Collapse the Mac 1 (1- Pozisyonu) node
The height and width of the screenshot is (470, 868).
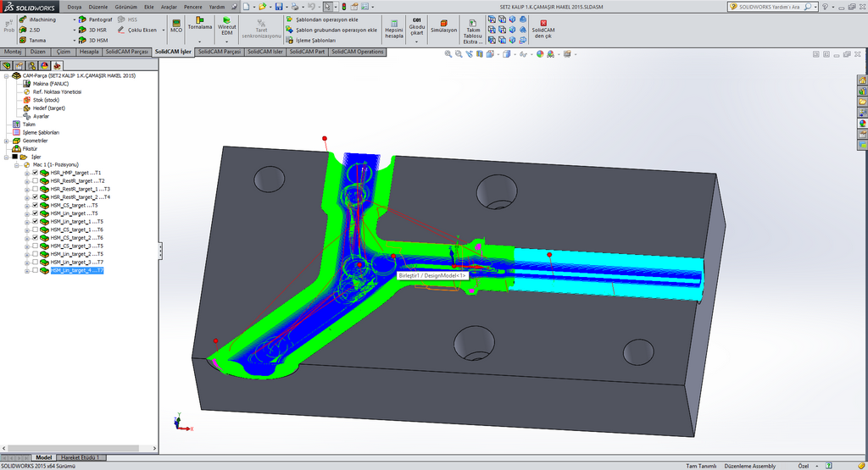click(x=16, y=164)
